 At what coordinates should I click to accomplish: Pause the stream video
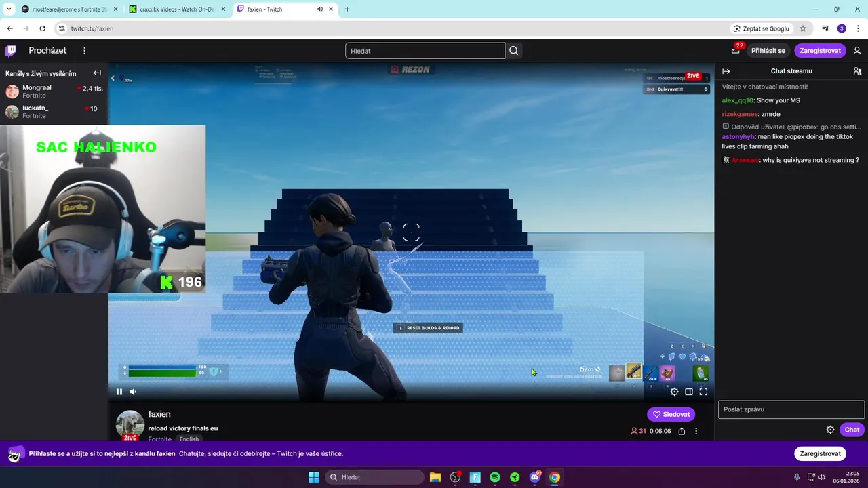click(x=119, y=392)
